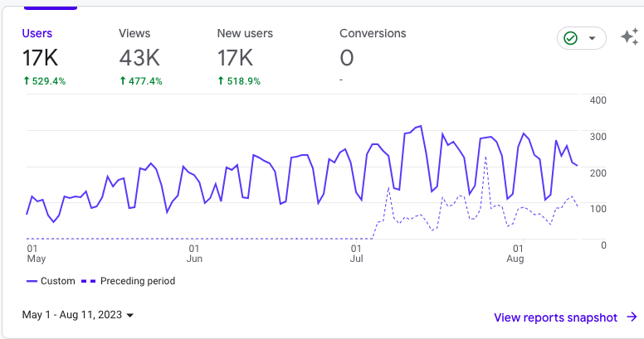Click the 400 y-axis label
644x339 pixels.
(x=598, y=100)
